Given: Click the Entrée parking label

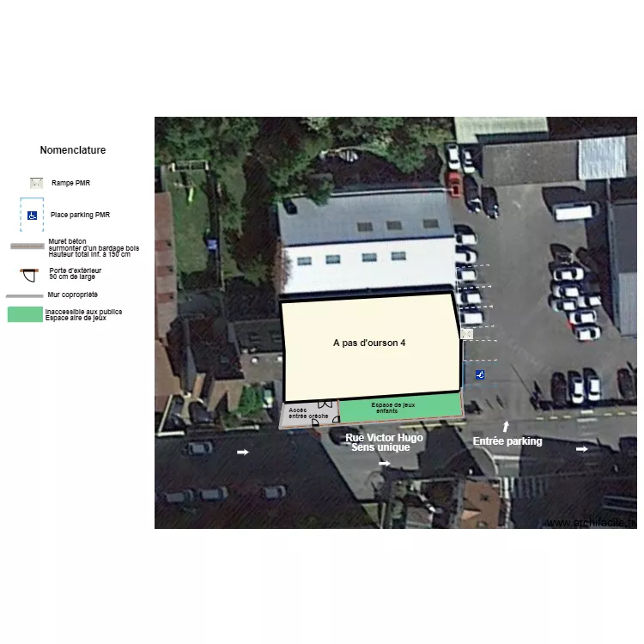Looking at the screenshot, I should coord(507,441).
